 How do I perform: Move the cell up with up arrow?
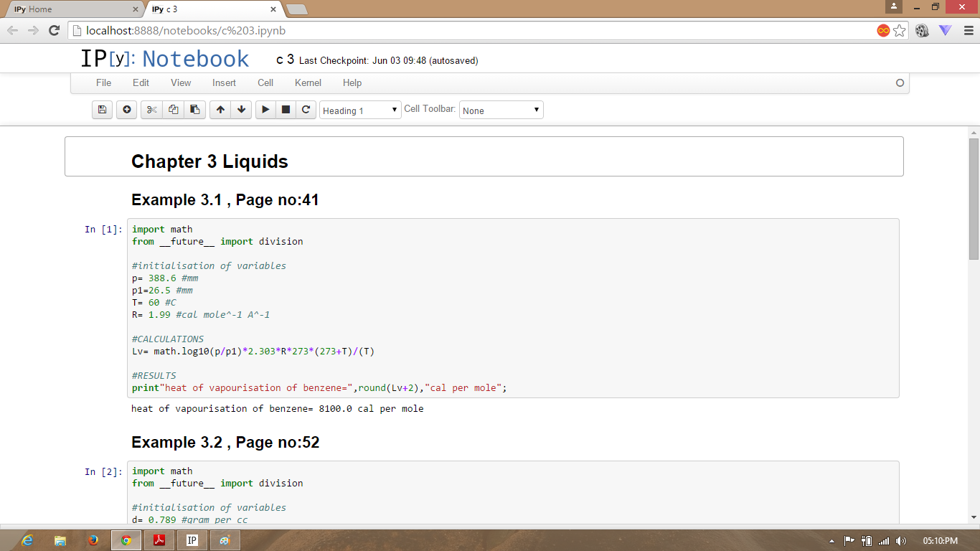(220, 110)
